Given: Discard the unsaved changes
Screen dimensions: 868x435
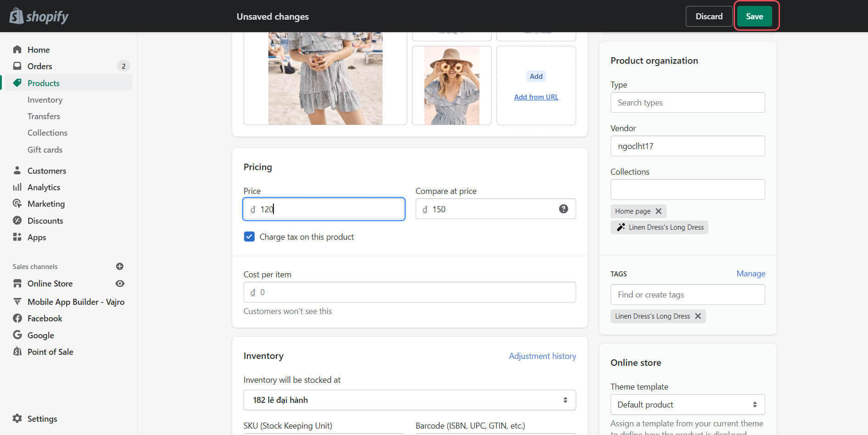Looking at the screenshot, I should pyautogui.click(x=709, y=16).
